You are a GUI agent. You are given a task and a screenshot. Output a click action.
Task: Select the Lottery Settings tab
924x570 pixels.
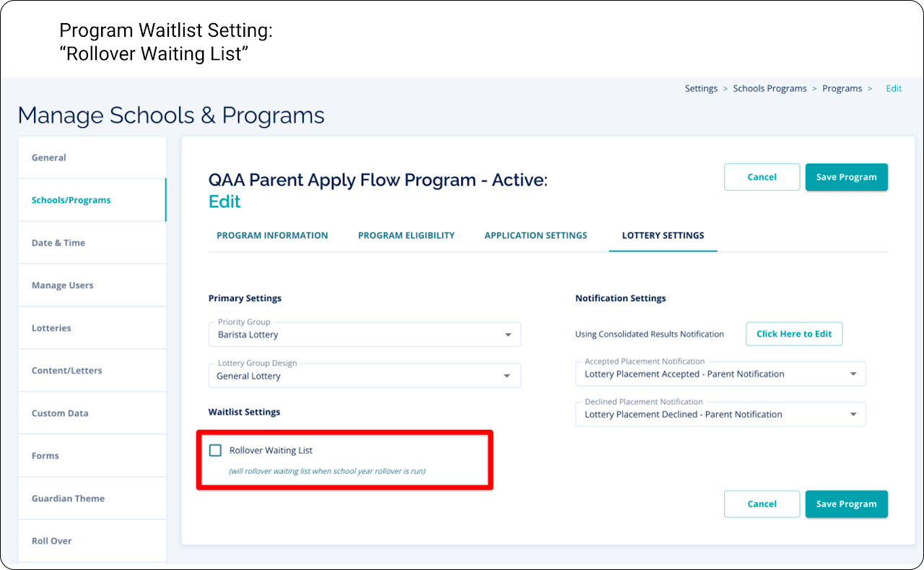663,236
